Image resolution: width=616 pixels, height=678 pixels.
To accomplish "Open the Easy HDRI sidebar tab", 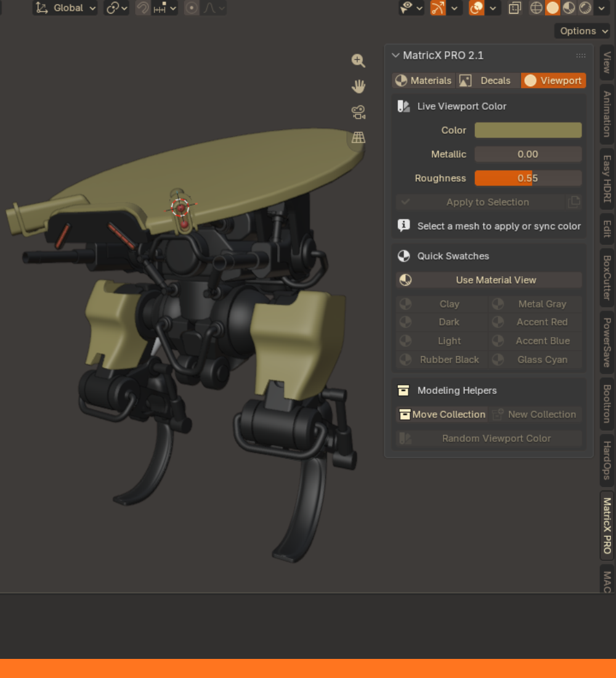I will coord(607,179).
